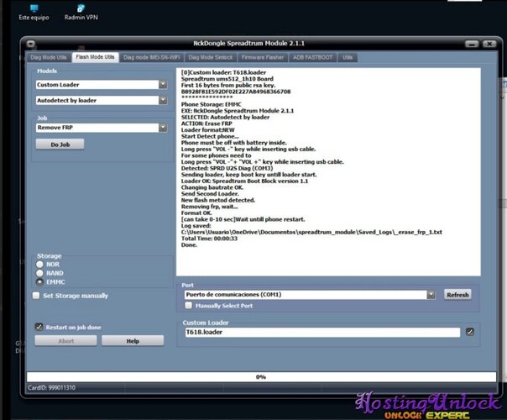Viewport: 507px width, 420px height.
Task: Click the T618.loader custom loader field
Action: [x=322, y=332]
